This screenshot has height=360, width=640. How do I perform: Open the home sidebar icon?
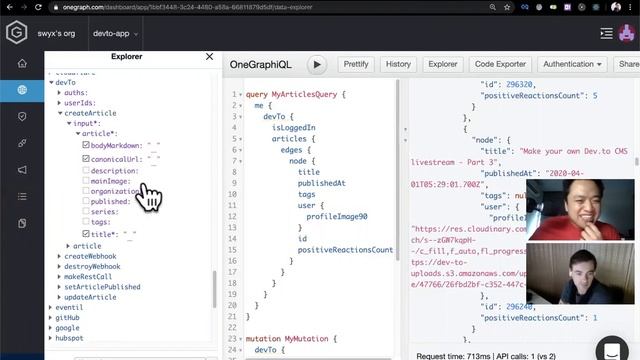22,63
